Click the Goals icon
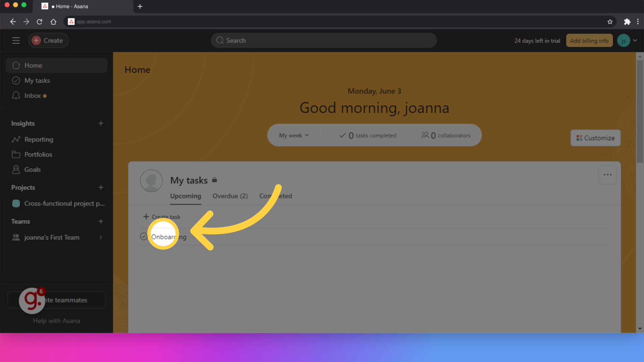Image resolution: width=644 pixels, height=362 pixels. 16,169
